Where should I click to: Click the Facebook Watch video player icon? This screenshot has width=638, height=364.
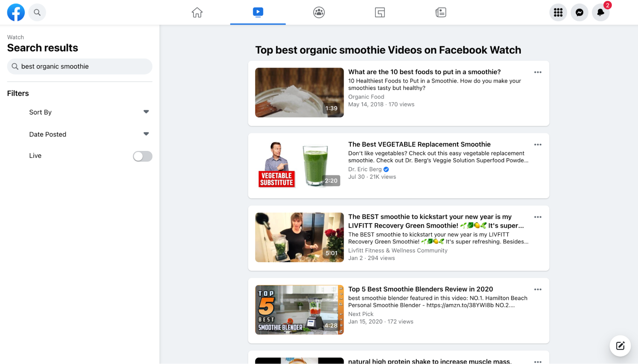[x=258, y=12]
